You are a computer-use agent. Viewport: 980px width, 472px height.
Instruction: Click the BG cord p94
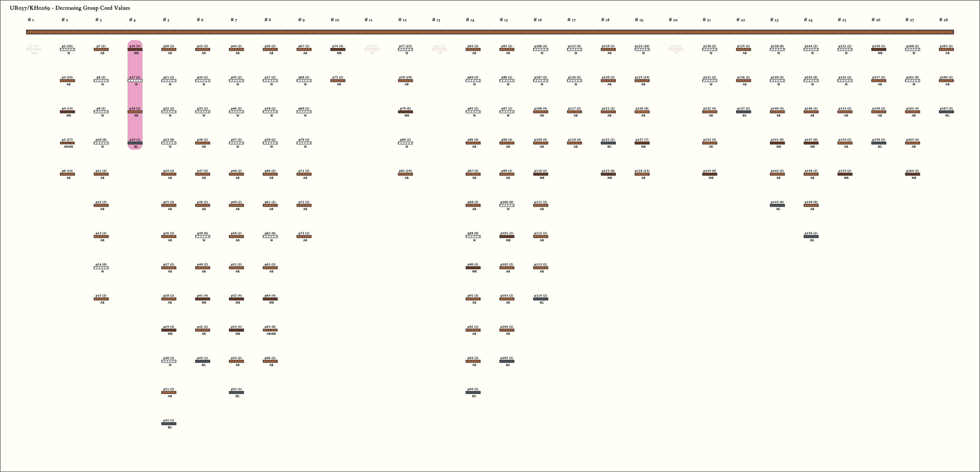click(473, 393)
